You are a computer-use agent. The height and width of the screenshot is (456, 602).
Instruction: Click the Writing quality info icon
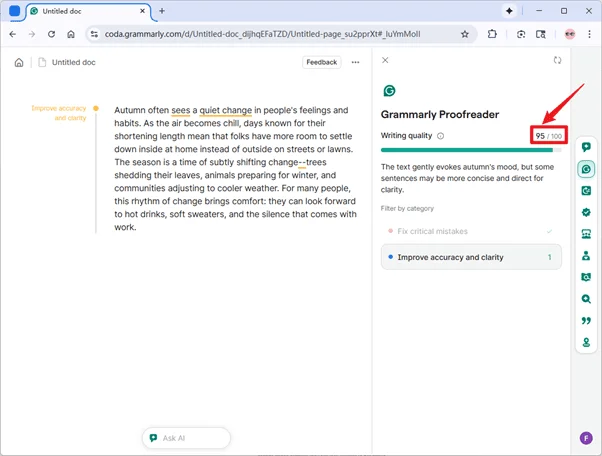click(x=440, y=136)
